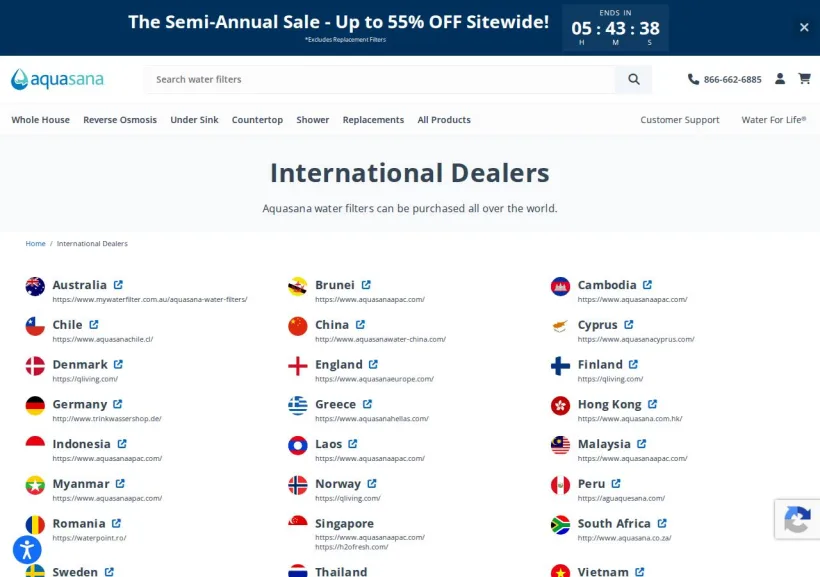Visit the https://h2ofresh.com/ Singapore URL
This screenshot has width=820, height=577.
351,547
